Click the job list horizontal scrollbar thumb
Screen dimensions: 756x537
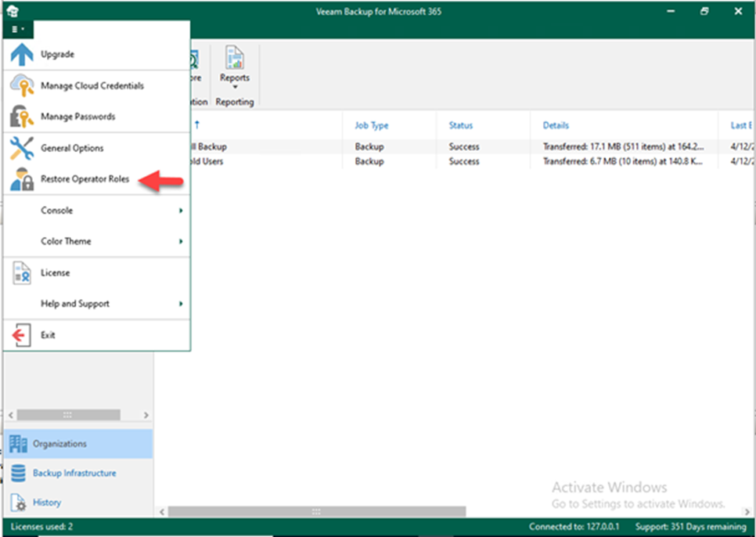click(x=317, y=511)
